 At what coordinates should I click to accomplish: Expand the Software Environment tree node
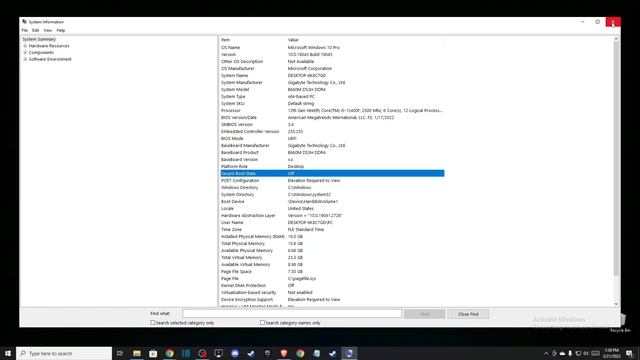click(25, 59)
